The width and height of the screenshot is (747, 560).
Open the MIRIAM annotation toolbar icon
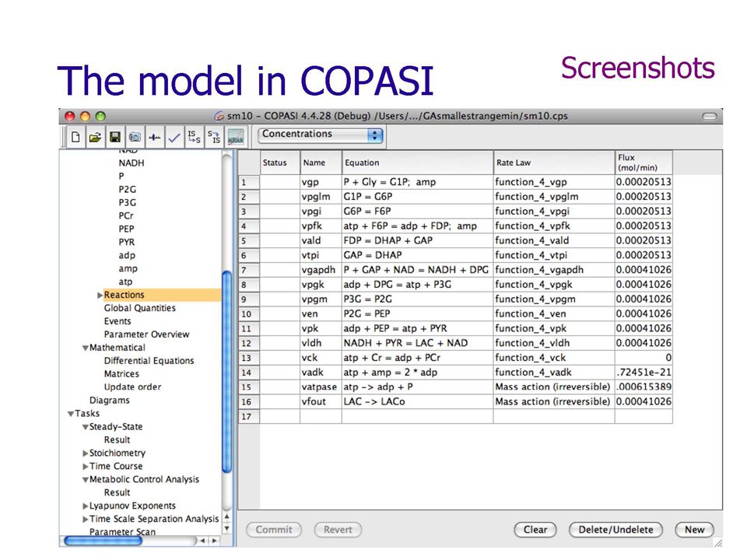click(235, 137)
